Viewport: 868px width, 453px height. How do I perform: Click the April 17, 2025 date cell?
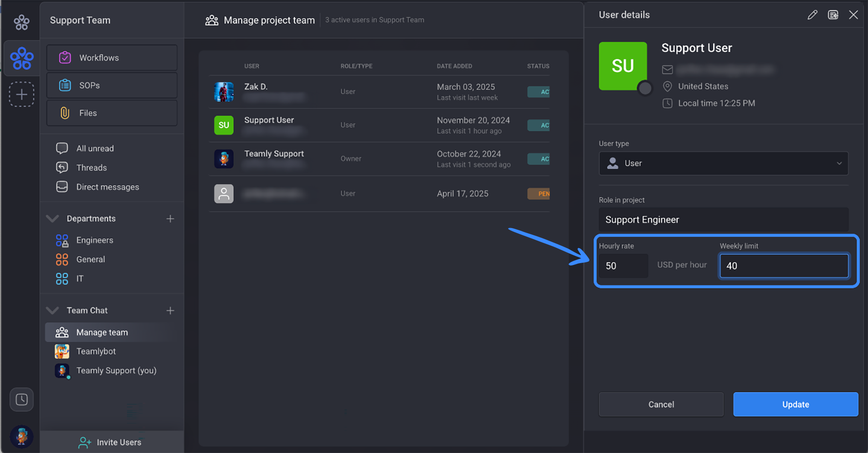pyautogui.click(x=462, y=193)
